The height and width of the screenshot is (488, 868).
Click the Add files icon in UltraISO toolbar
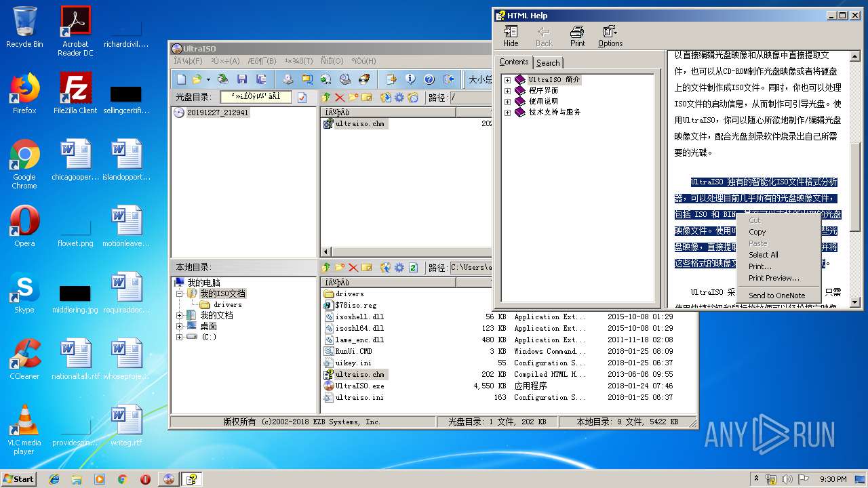[x=391, y=79]
